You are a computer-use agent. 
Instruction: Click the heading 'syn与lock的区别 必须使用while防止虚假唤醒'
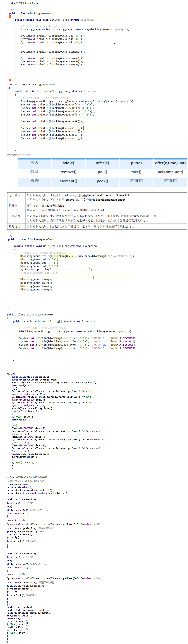[27, 477]
